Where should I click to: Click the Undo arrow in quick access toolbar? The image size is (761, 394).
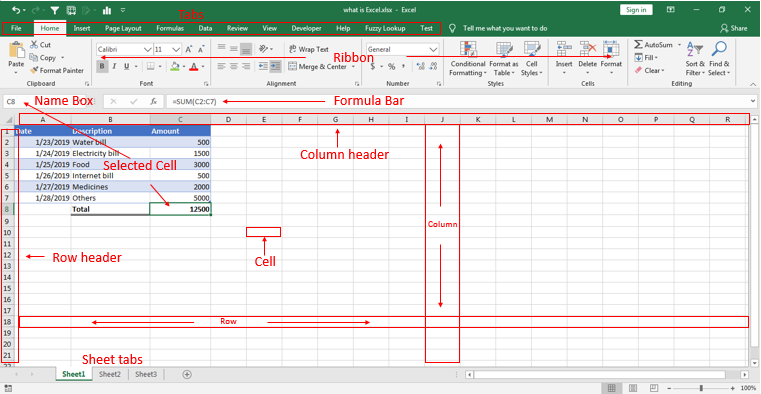pyautogui.click(x=17, y=10)
